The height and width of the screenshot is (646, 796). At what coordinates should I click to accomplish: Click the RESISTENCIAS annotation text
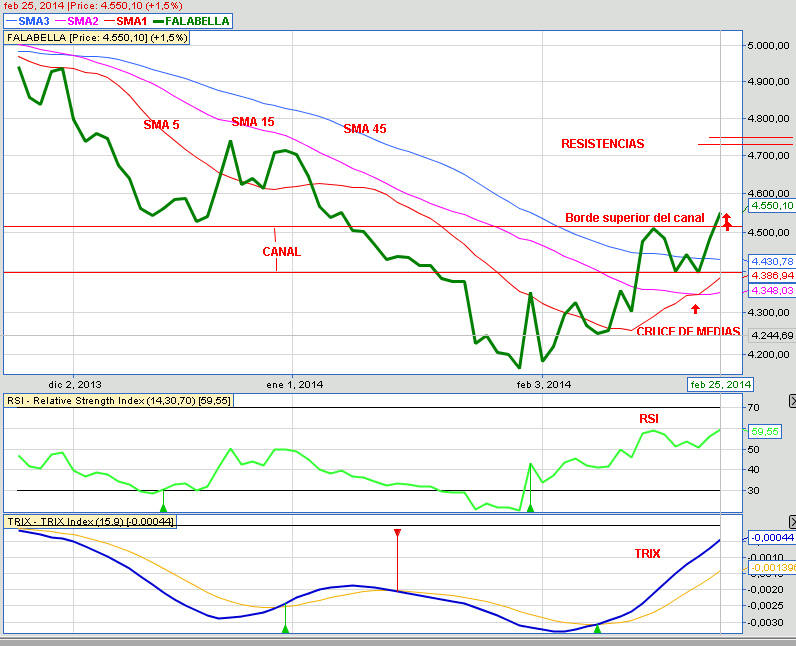point(602,144)
